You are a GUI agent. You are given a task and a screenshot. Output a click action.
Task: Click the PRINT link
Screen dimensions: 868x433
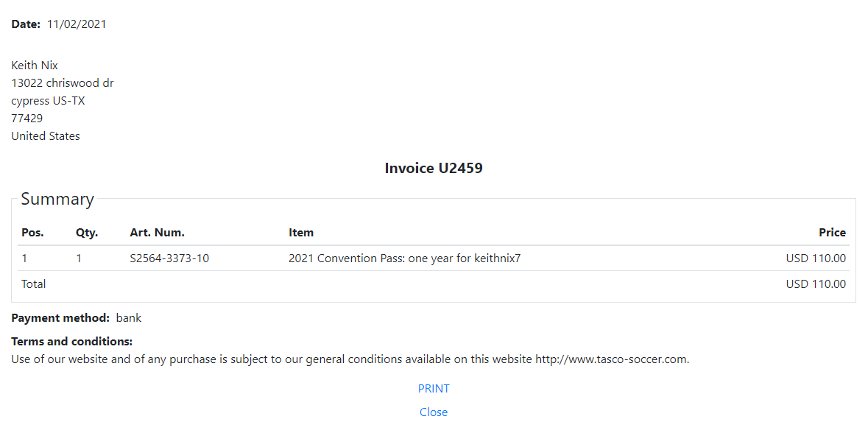pyautogui.click(x=434, y=389)
